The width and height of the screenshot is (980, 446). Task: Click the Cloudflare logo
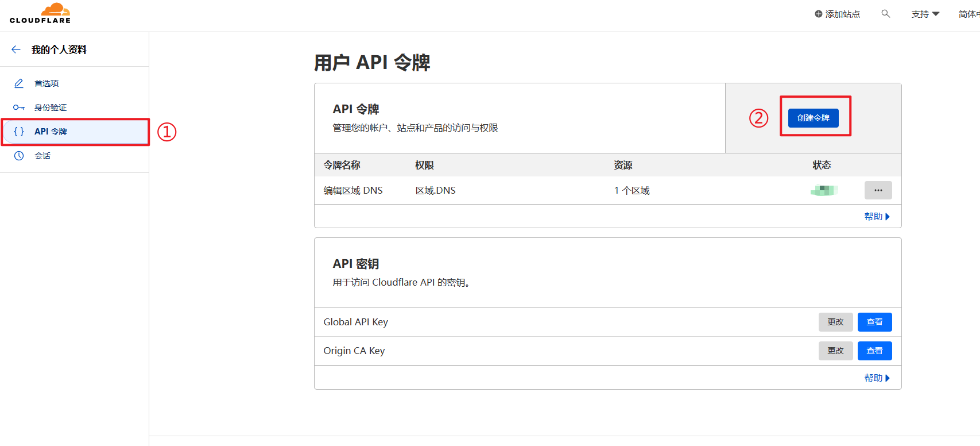point(40,13)
